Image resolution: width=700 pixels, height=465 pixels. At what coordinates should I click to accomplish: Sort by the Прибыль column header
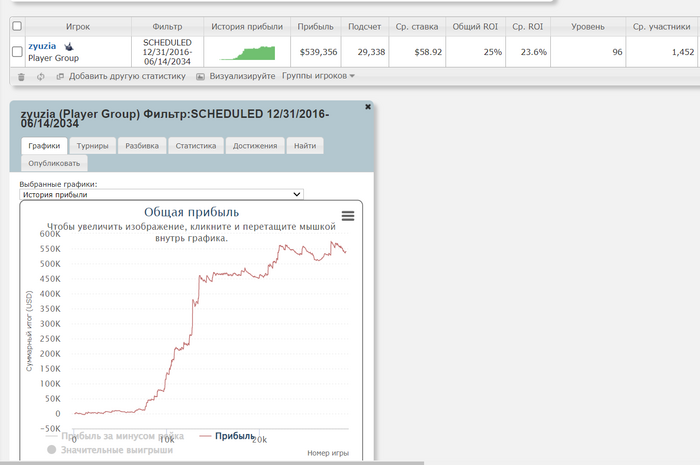[316, 27]
